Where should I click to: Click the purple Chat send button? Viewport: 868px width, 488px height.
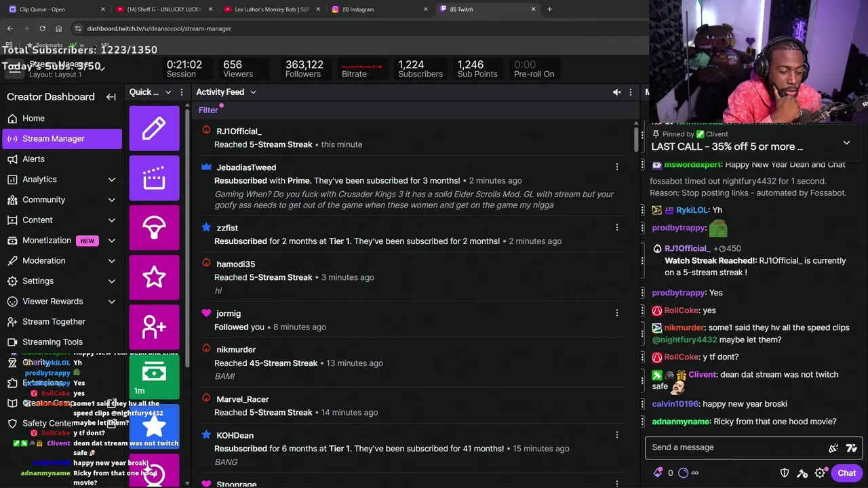(x=846, y=473)
